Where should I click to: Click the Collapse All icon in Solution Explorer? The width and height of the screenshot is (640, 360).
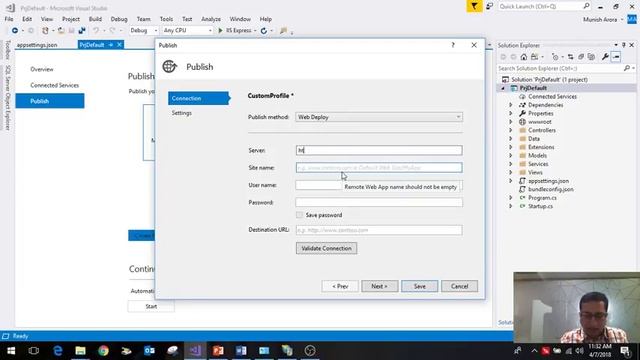click(581, 57)
